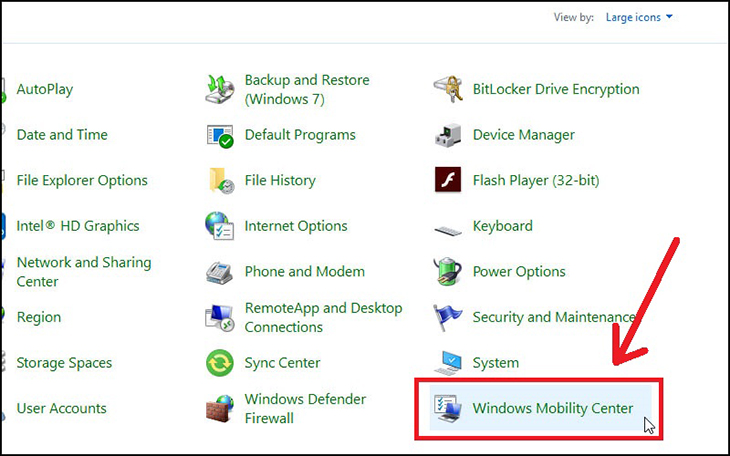Click the Region link
The image size is (730, 456).
[39, 318]
